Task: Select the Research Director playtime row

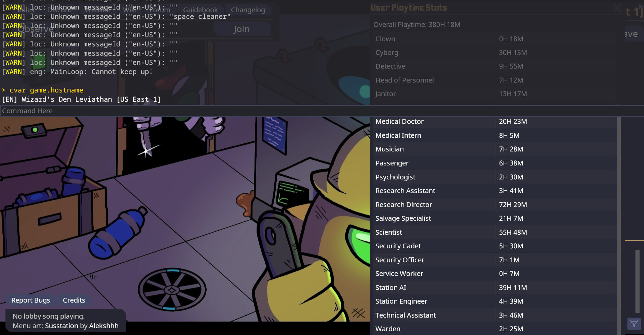Action: click(494, 205)
